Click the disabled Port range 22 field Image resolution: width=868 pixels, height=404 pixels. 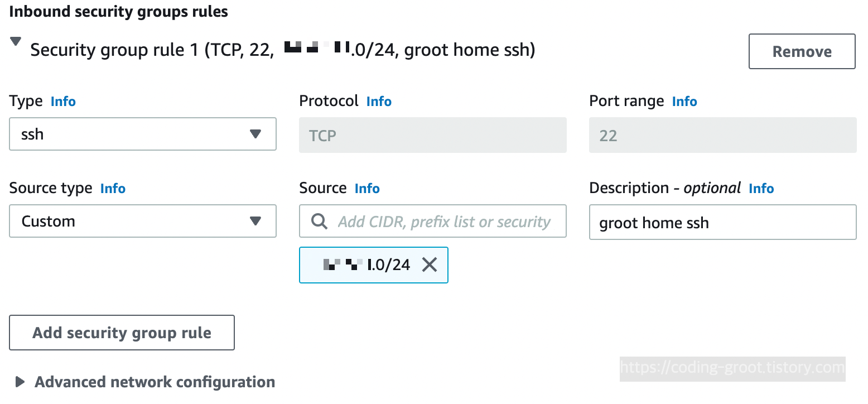click(x=722, y=135)
